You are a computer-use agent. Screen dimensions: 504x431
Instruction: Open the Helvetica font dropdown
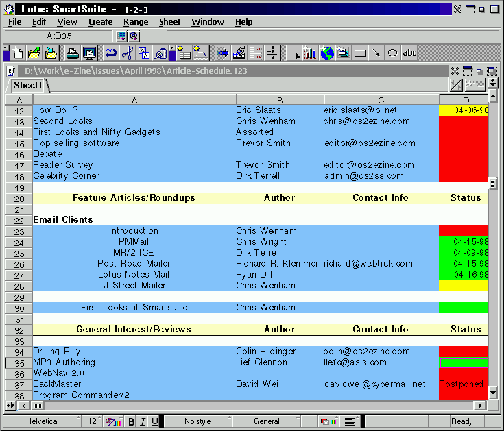(x=42, y=421)
